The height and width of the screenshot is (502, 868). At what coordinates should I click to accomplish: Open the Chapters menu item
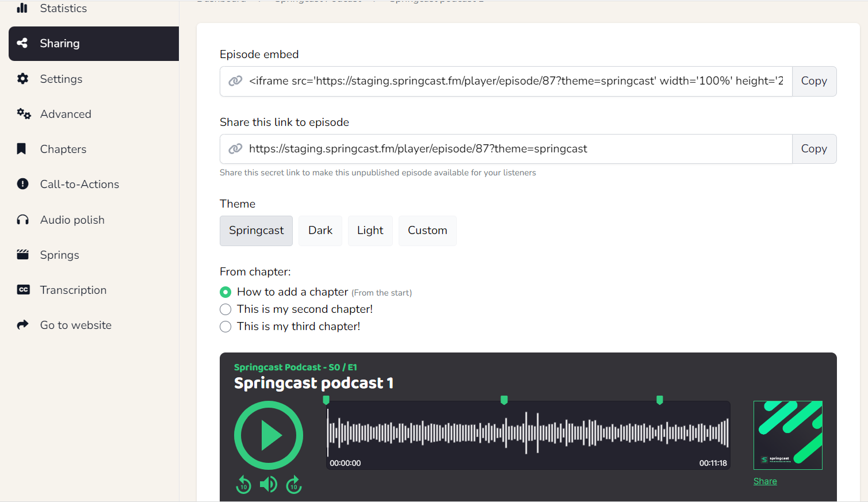point(63,149)
